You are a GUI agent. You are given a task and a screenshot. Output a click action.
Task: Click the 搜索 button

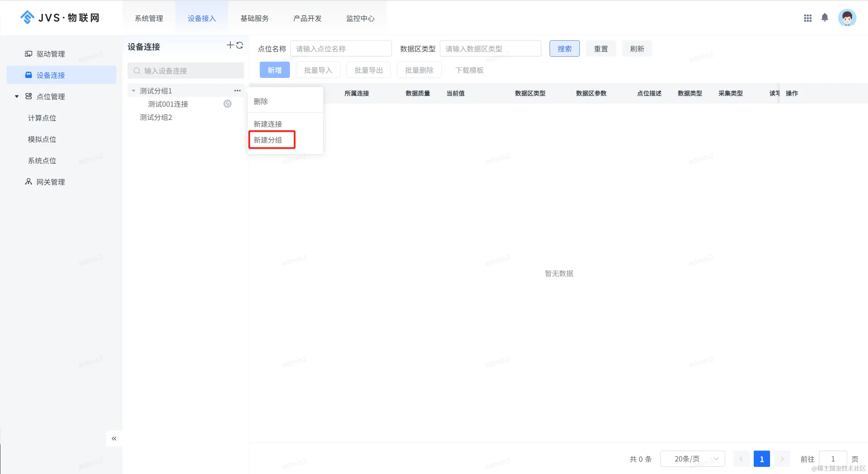565,49
